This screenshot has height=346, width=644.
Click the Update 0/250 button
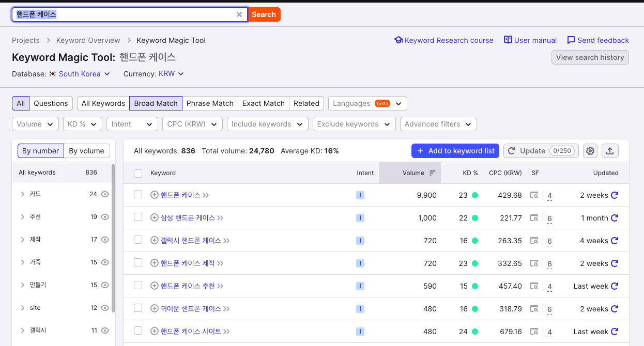click(541, 151)
